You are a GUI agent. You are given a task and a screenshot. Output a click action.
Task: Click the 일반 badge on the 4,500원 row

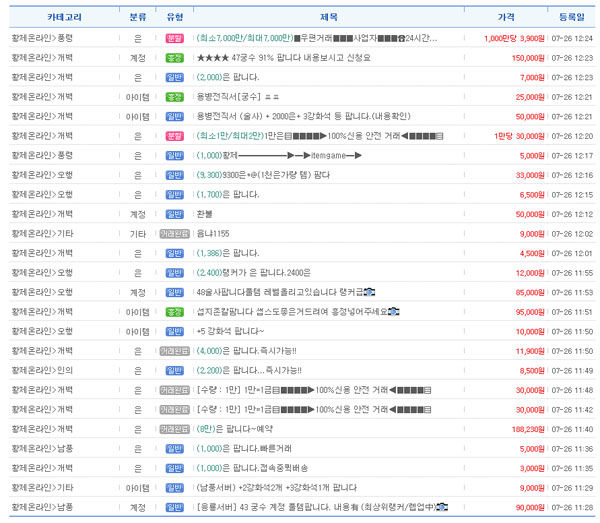(174, 253)
